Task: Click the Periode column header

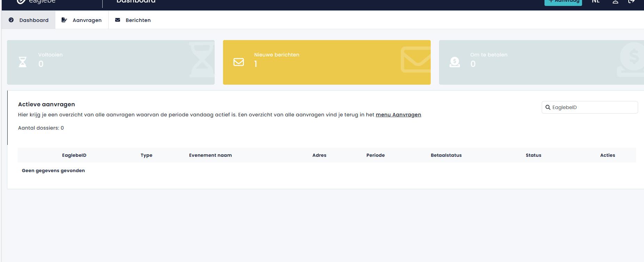Action: [375, 155]
